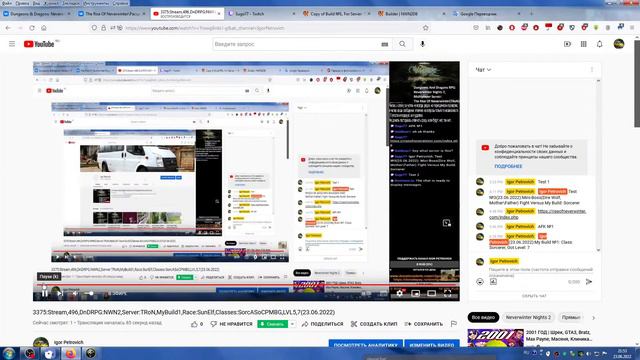Start voice search with the microphone
This screenshot has width=640, height=360.
click(x=422, y=44)
